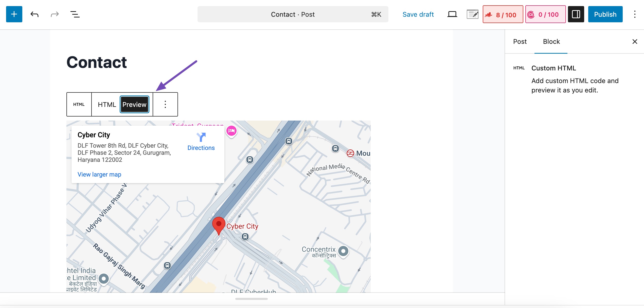
Task: Click the bus stop icon near Cyber City label
Action: [245, 237]
